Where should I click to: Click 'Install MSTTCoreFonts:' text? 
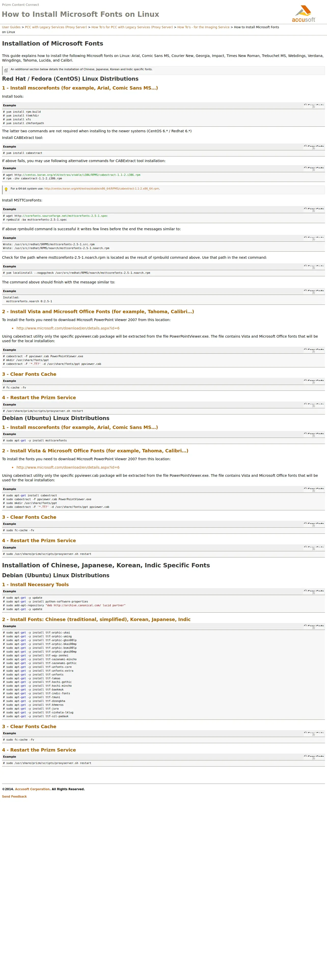(x=22, y=200)
